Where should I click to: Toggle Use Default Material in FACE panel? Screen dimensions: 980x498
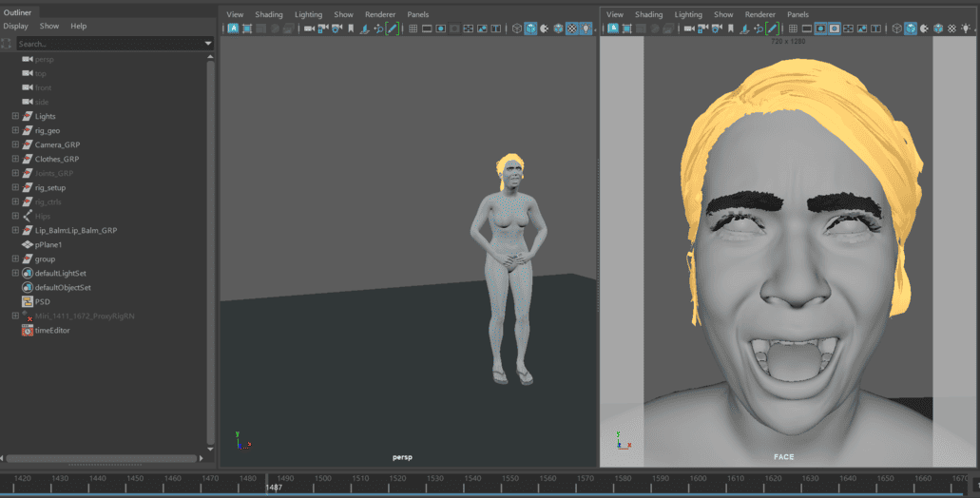923,29
